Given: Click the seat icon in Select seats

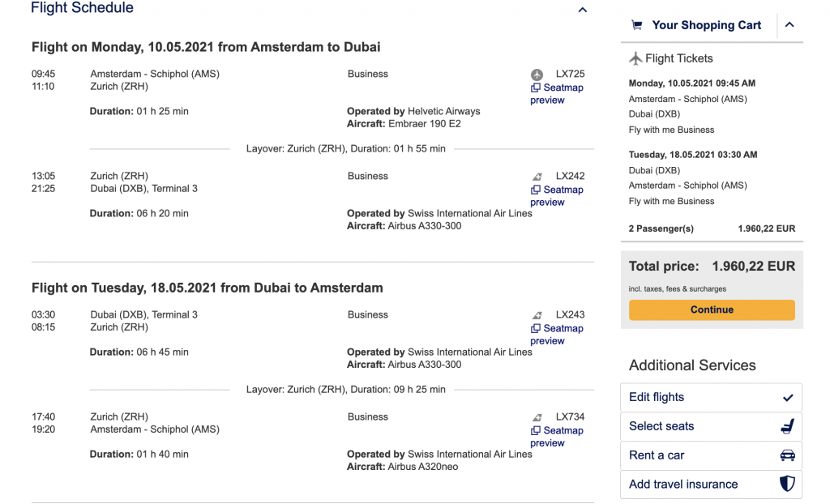Looking at the screenshot, I should click(x=786, y=426).
